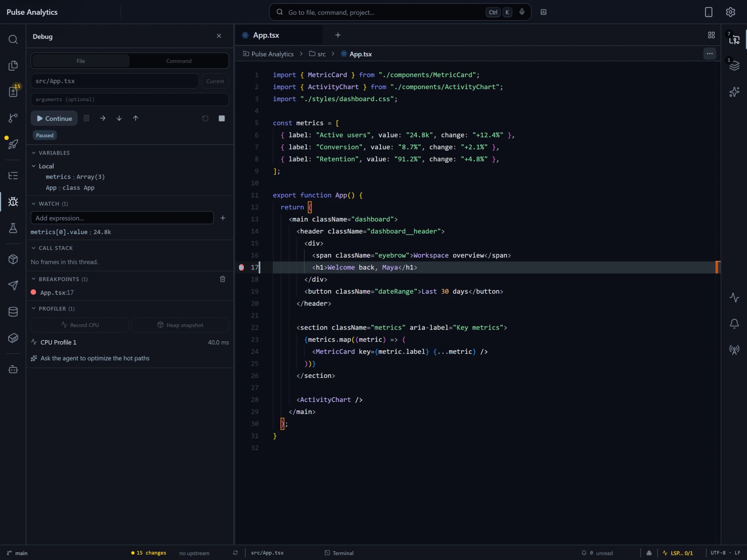Click the step out up arrow
Viewport: 747px width, 560px height.
(135, 118)
